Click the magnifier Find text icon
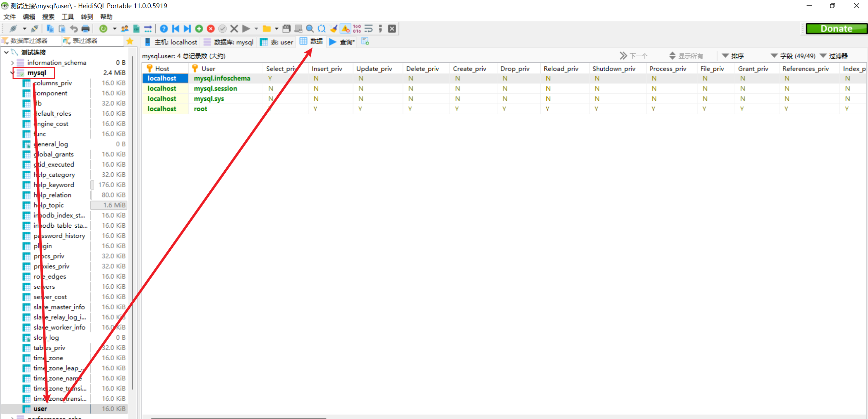This screenshot has width=868, height=419. [309, 29]
